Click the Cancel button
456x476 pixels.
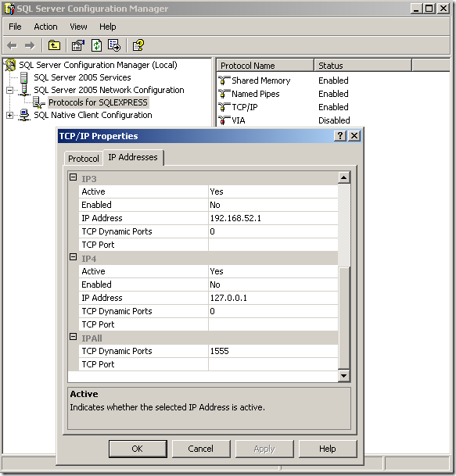[x=201, y=449]
